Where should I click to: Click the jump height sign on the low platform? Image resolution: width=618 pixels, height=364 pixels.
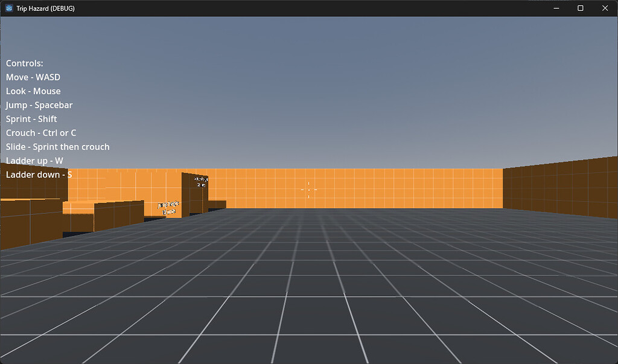click(x=168, y=208)
